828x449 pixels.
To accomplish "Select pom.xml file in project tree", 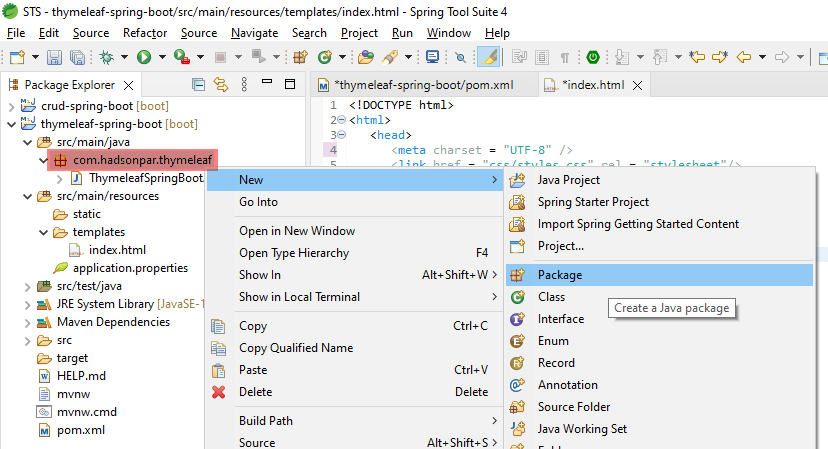I will pyautogui.click(x=81, y=431).
